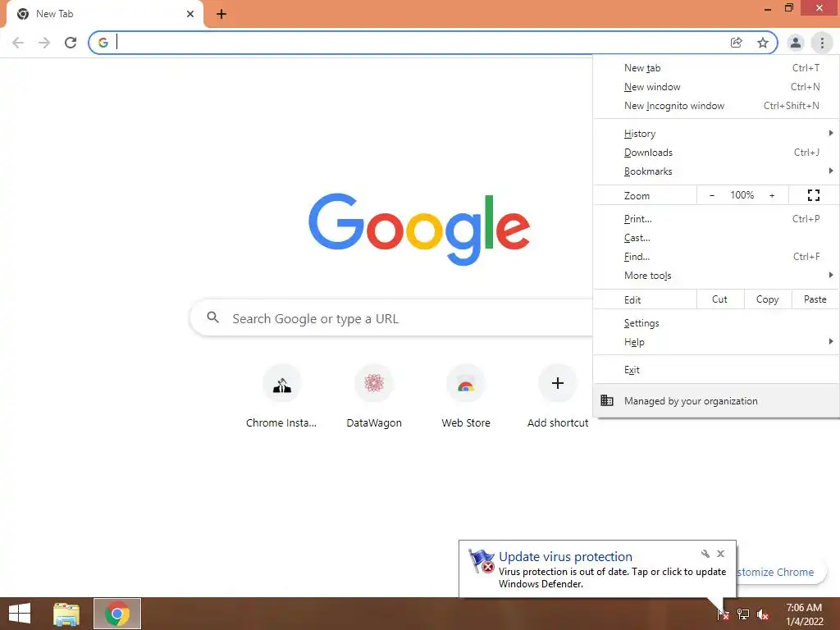Click the network tray icon
Screen dimensions: 840x630
click(x=743, y=614)
